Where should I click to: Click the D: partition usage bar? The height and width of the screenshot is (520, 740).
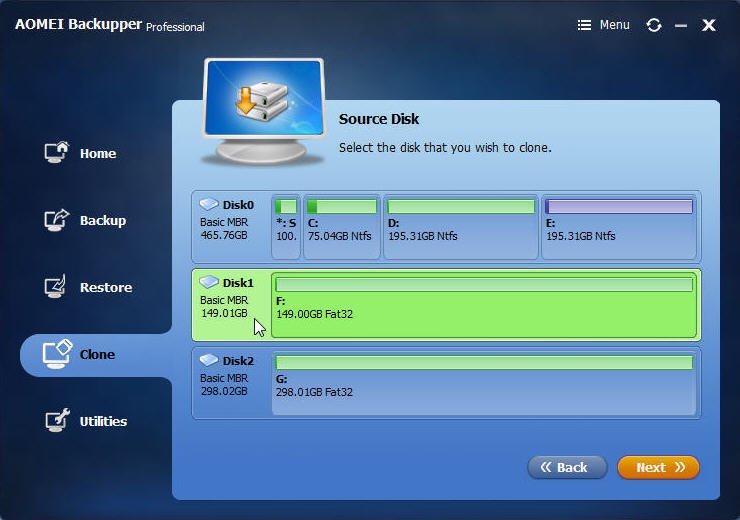[x=461, y=206]
